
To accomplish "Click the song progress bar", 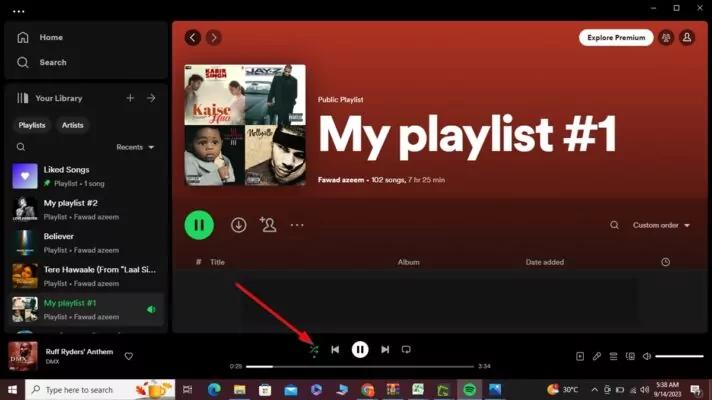I will tap(360, 366).
